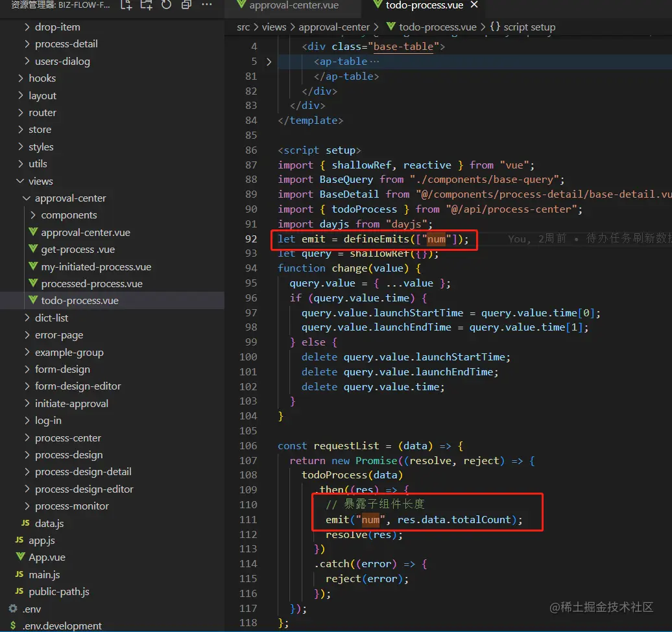Expand the process-design-detail folder
Viewport: 672px width, 632px height.
pos(83,472)
